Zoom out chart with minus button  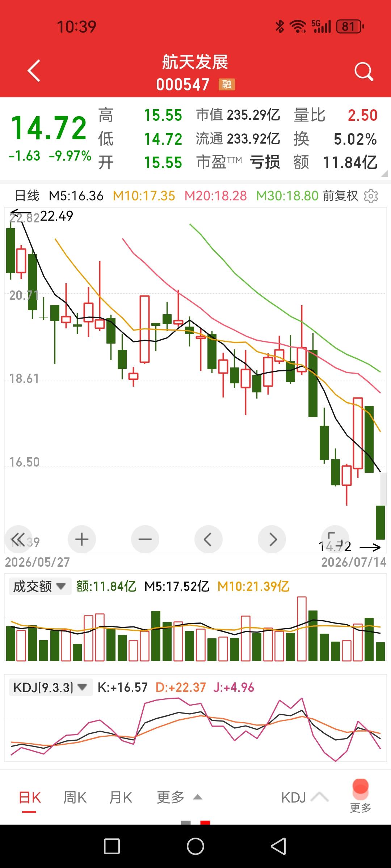(145, 539)
